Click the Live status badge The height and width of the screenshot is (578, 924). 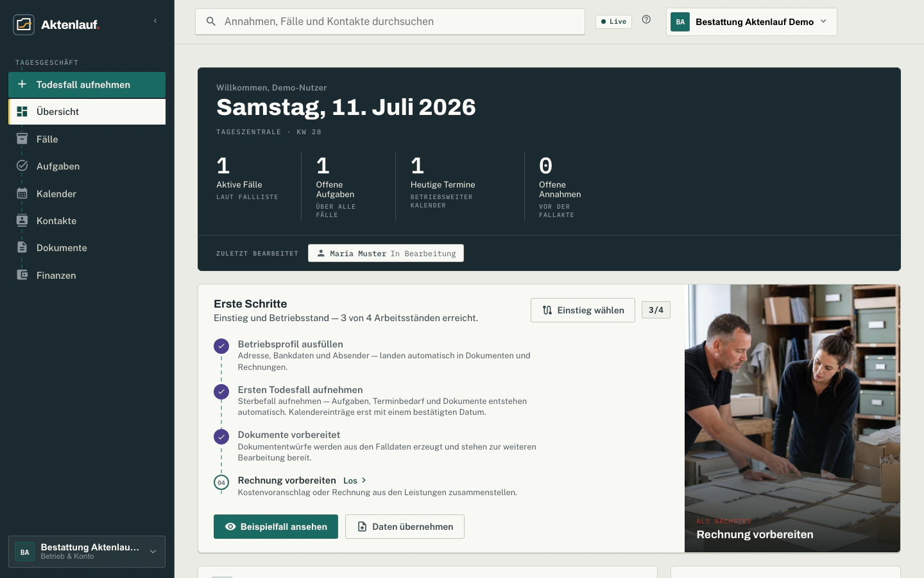coord(613,21)
